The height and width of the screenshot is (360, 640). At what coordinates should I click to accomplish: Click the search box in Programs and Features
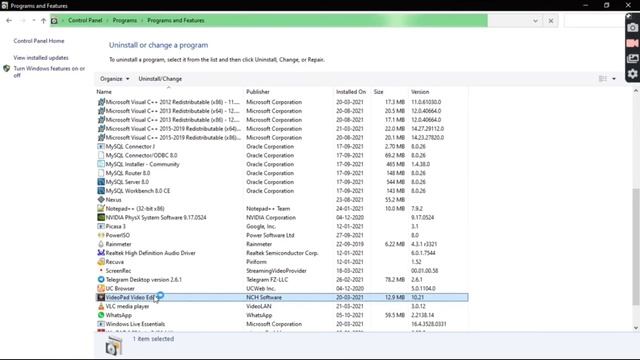coord(594,21)
